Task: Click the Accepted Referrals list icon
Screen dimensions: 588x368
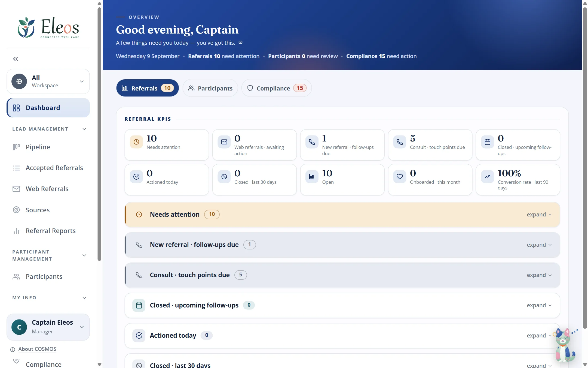Action: pyautogui.click(x=16, y=168)
